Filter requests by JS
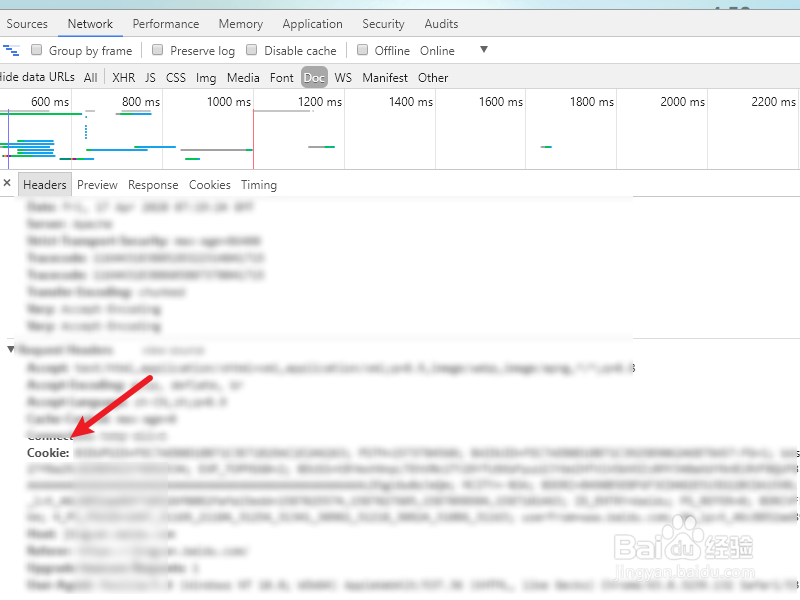This screenshot has width=800, height=600. click(150, 78)
